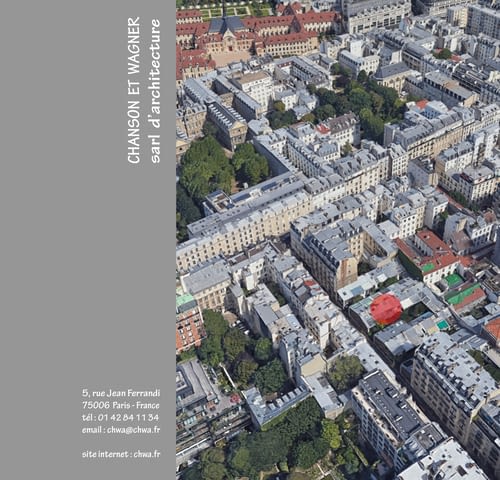This screenshot has width=500, height=480.
Task: Click the orange brick building on left edge
Action: tap(189, 328)
